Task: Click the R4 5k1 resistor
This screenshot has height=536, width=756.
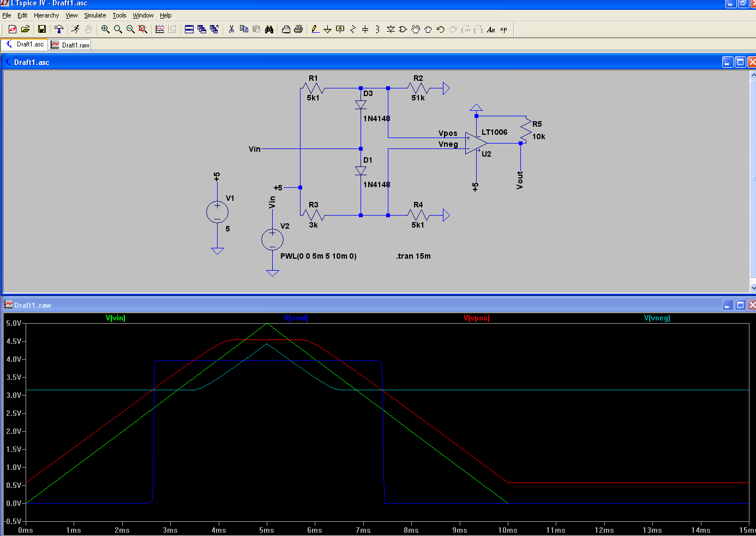Action: click(x=418, y=215)
